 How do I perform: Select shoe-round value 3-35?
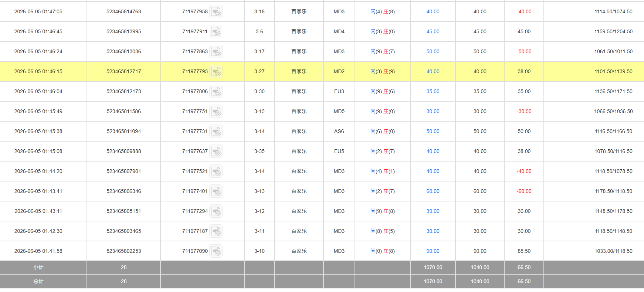pyautogui.click(x=260, y=151)
